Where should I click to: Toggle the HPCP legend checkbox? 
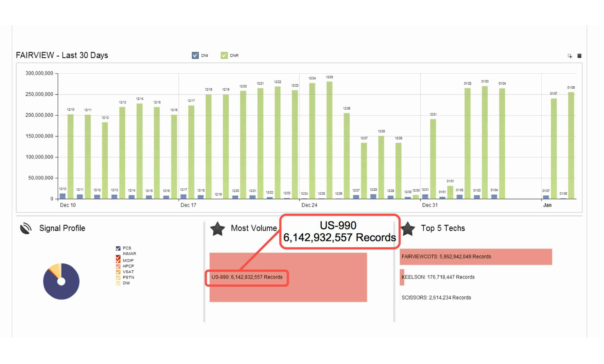(118, 266)
